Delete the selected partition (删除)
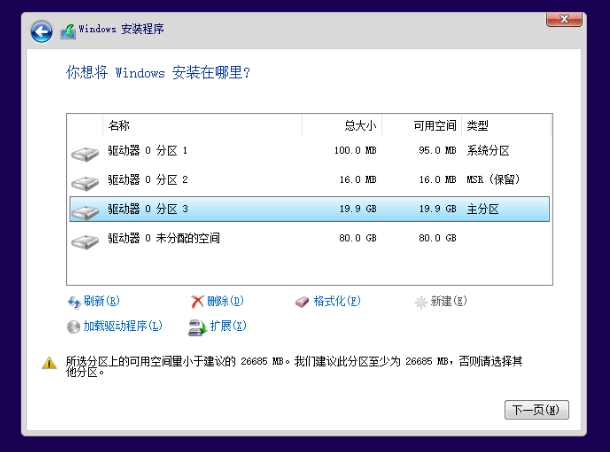The height and width of the screenshot is (452, 610). [217, 301]
